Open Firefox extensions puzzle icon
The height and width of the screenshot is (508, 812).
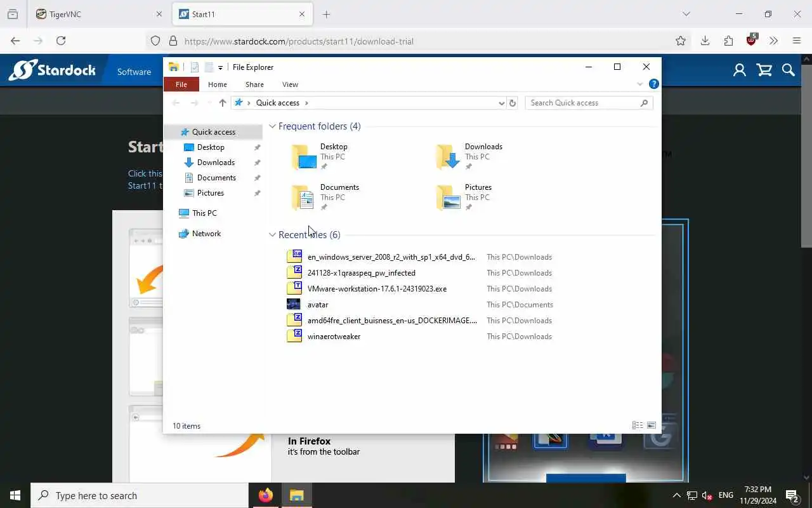click(x=728, y=41)
